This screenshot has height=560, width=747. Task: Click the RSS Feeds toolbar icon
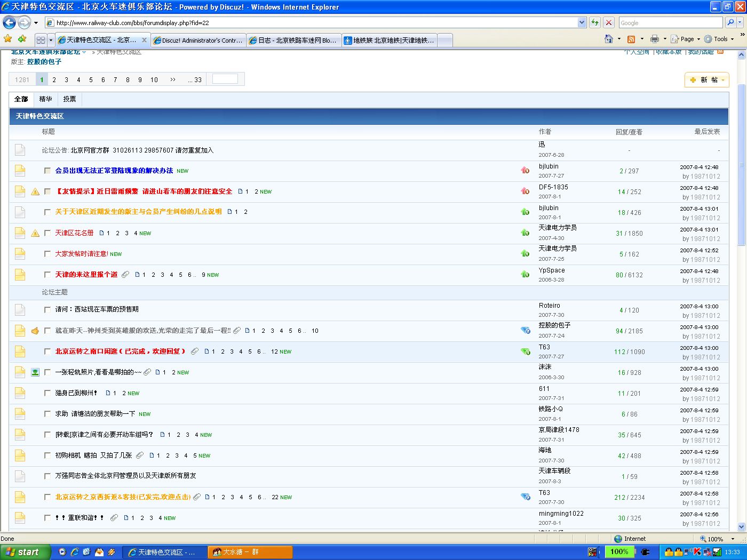point(631,39)
